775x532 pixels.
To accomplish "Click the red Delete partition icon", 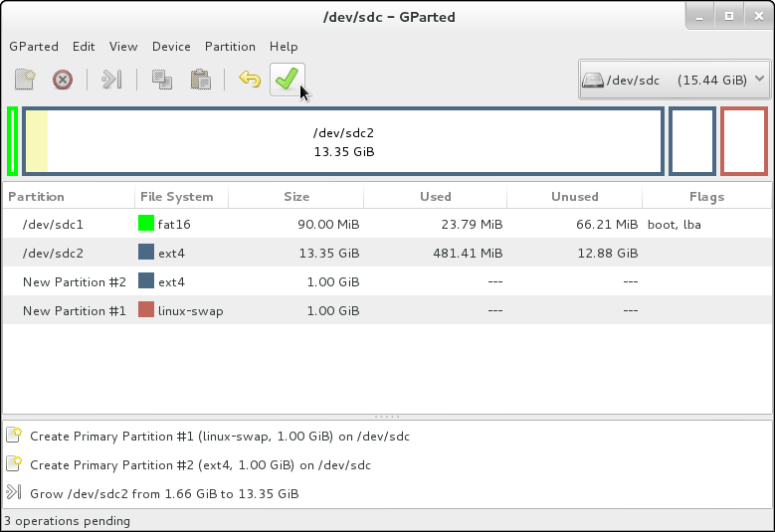I will (x=63, y=80).
